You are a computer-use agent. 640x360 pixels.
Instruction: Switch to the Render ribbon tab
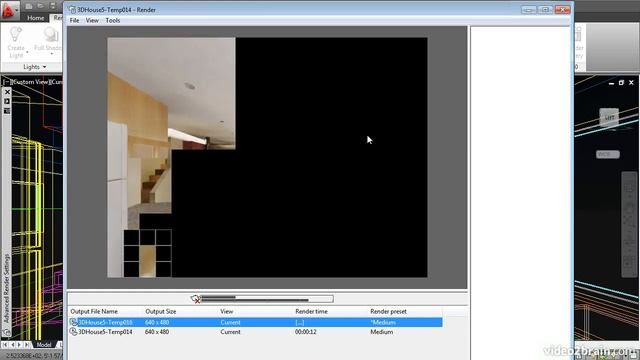[x=57, y=18]
